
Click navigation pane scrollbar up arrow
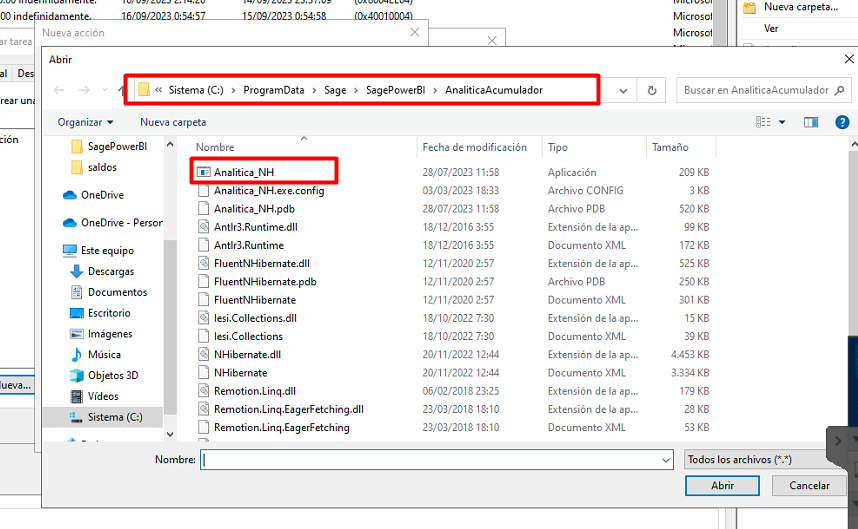point(170,144)
